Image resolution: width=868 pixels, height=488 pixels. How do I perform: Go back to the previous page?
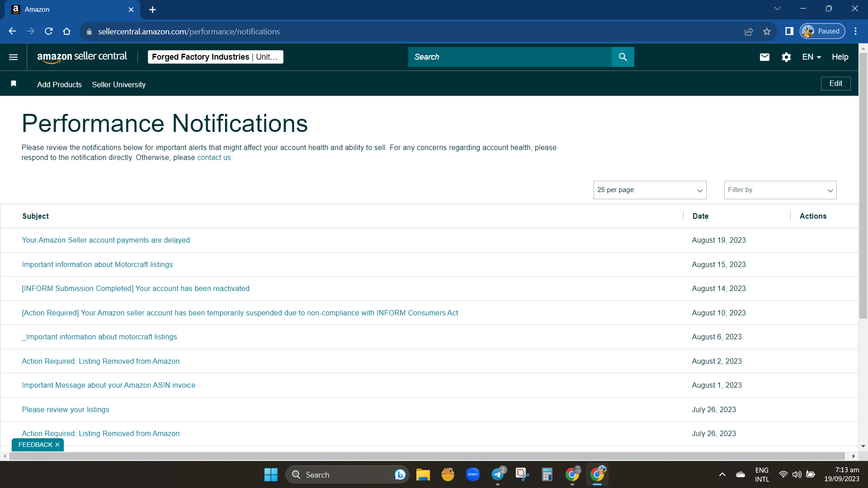point(12,31)
